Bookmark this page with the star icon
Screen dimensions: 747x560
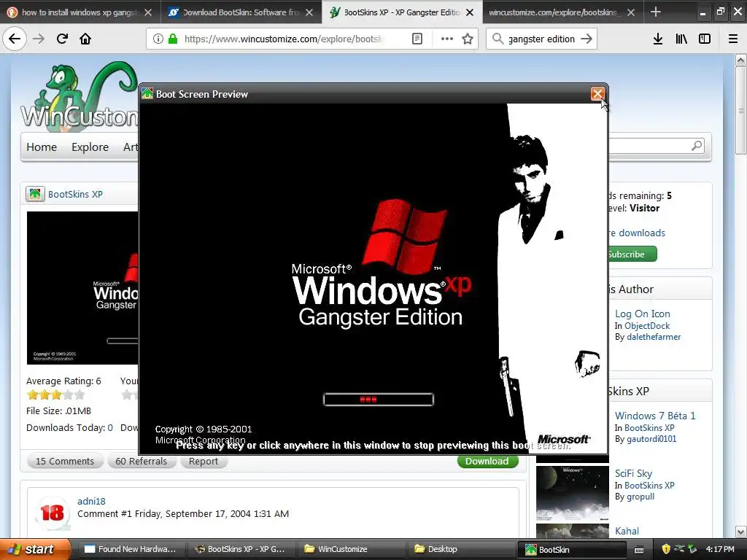[x=468, y=39]
